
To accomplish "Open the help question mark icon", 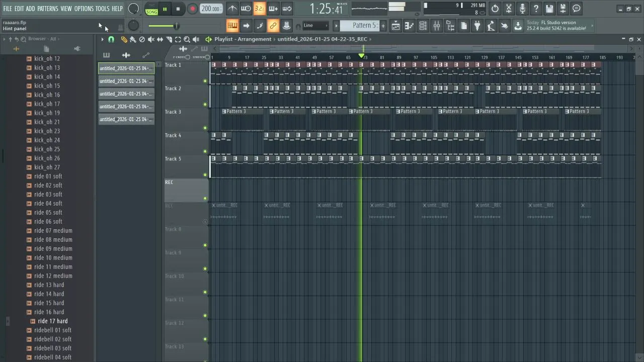I will [x=536, y=9].
